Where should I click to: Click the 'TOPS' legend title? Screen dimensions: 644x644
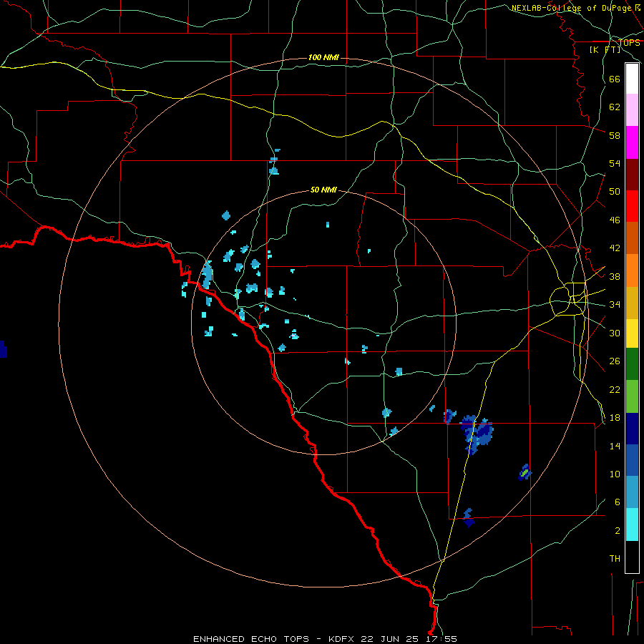pos(629,42)
